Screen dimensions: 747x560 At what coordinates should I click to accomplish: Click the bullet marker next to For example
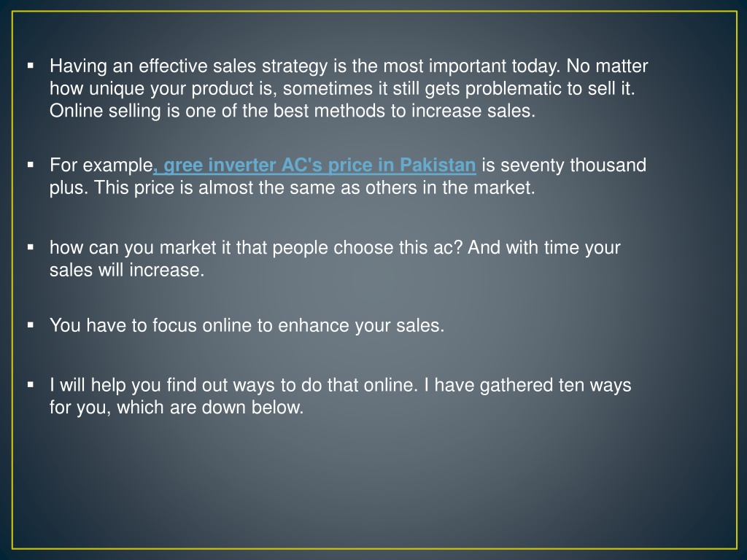tap(31, 165)
